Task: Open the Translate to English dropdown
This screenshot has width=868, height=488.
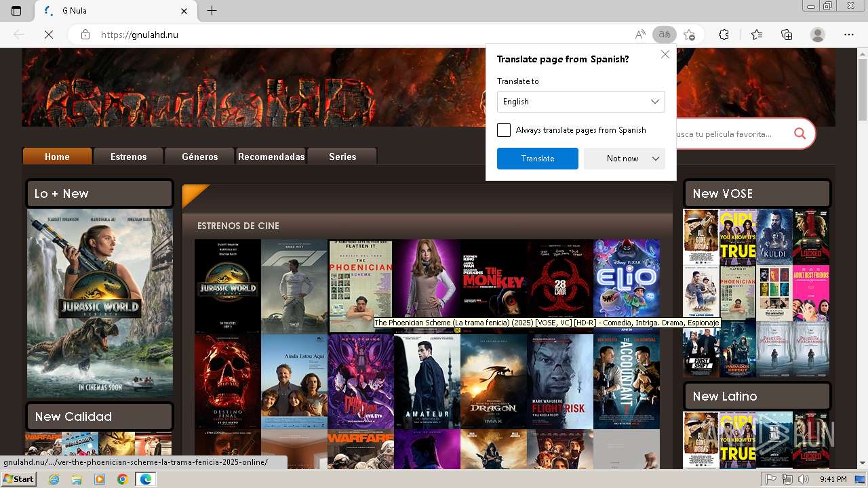Action: tap(581, 102)
